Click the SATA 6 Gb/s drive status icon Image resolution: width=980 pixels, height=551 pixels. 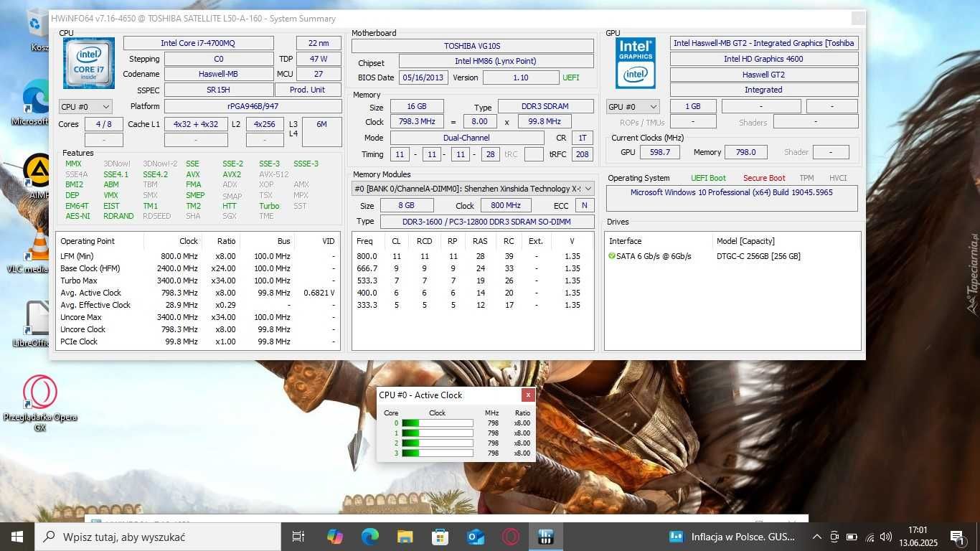612,256
